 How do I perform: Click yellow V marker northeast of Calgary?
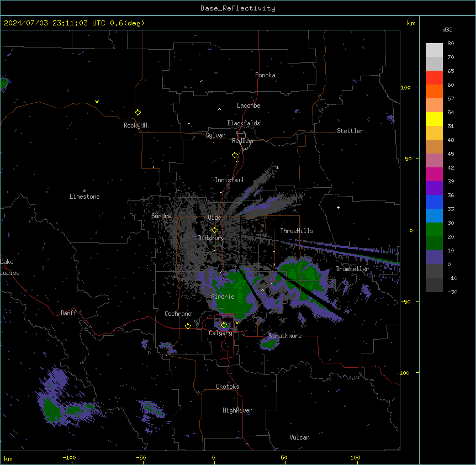(237, 323)
